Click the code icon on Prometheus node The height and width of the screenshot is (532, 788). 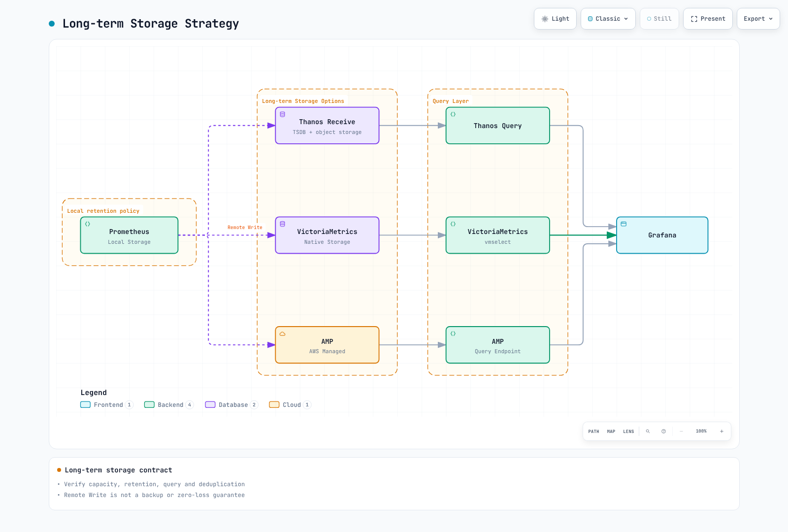[88, 224]
